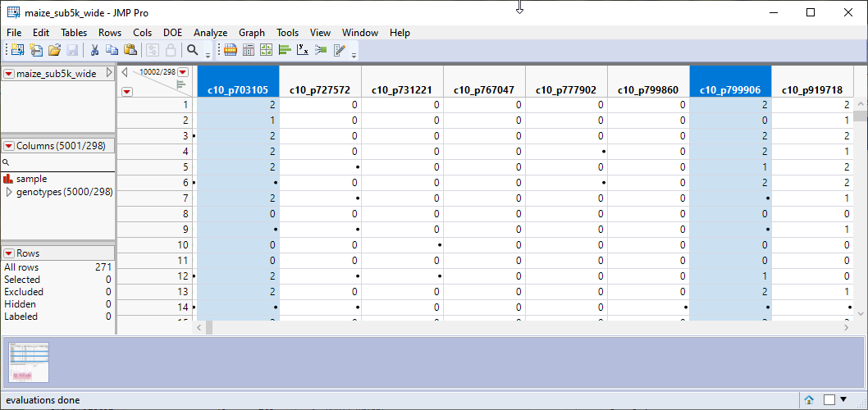
Task: Select the c10_p767047 column header
Action: pyautogui.click(x=484, y=89)
